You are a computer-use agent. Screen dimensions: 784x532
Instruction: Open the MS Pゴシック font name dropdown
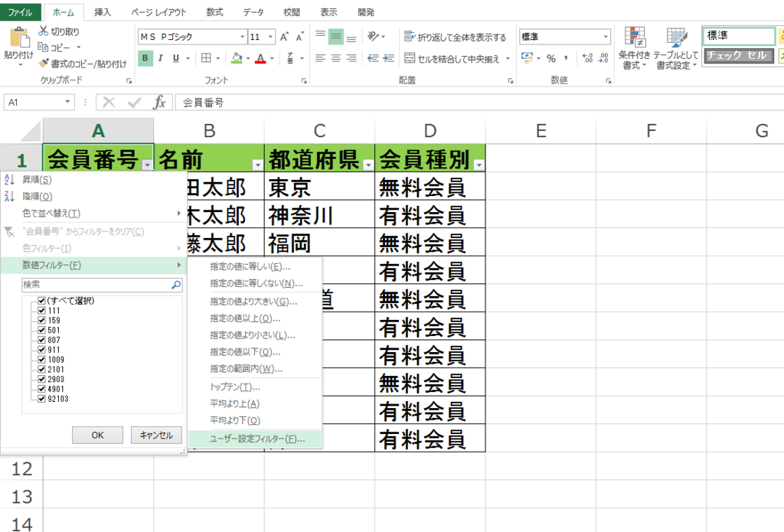click(242, 36)
